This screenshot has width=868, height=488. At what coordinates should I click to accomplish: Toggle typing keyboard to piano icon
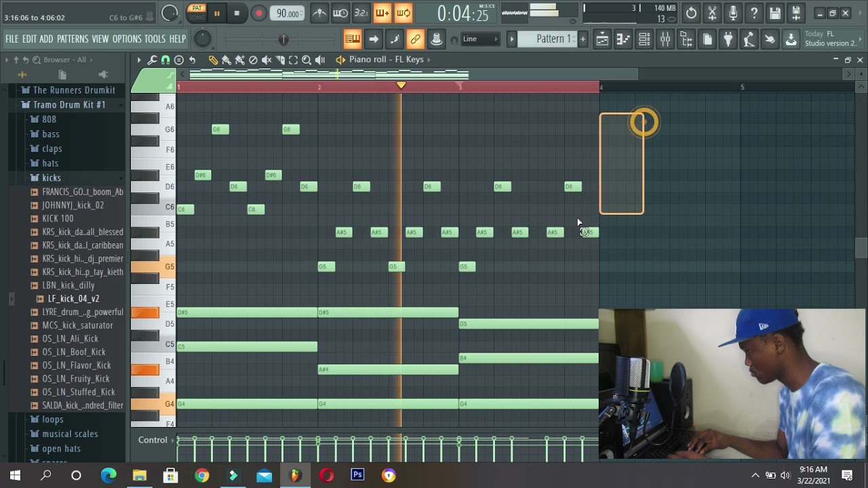point(352,39)
